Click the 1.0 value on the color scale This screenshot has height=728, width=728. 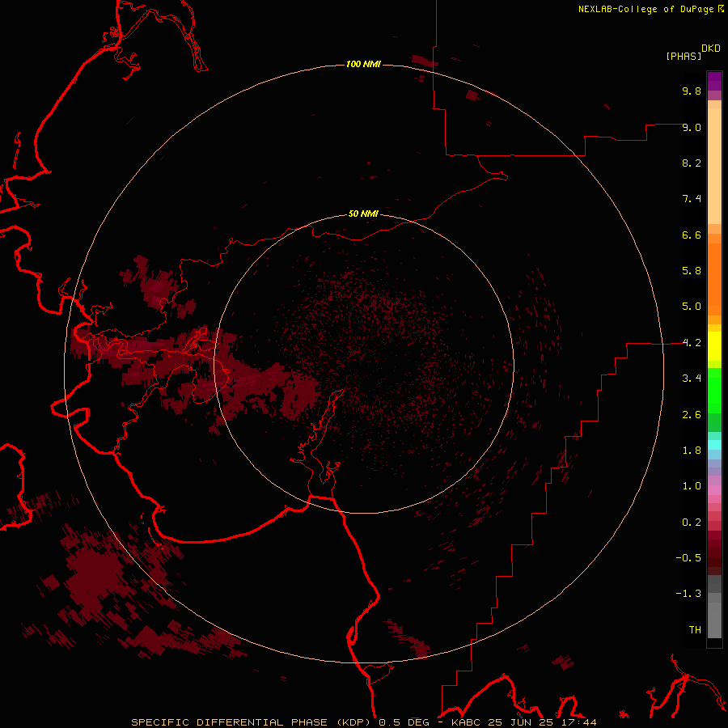coord(692,485)
